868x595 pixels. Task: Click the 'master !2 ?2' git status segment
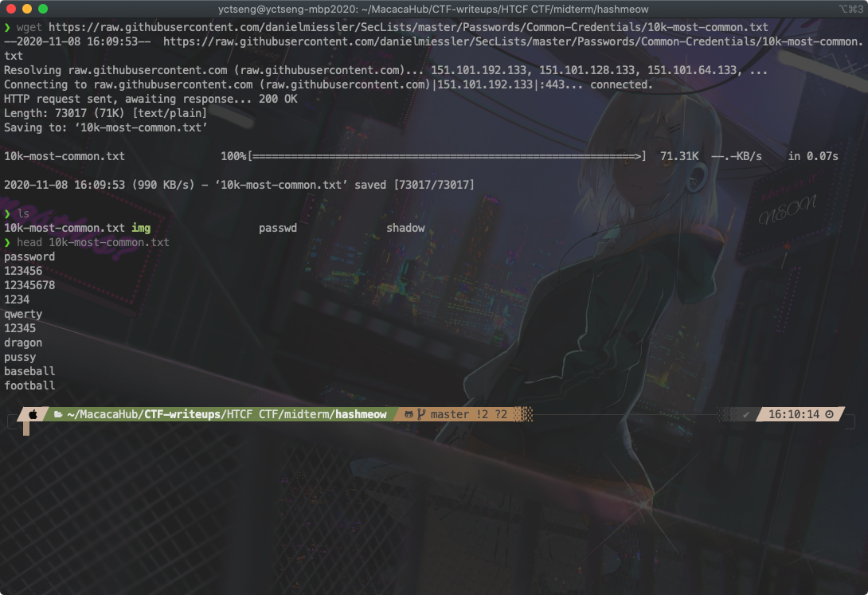coord(469,414)
